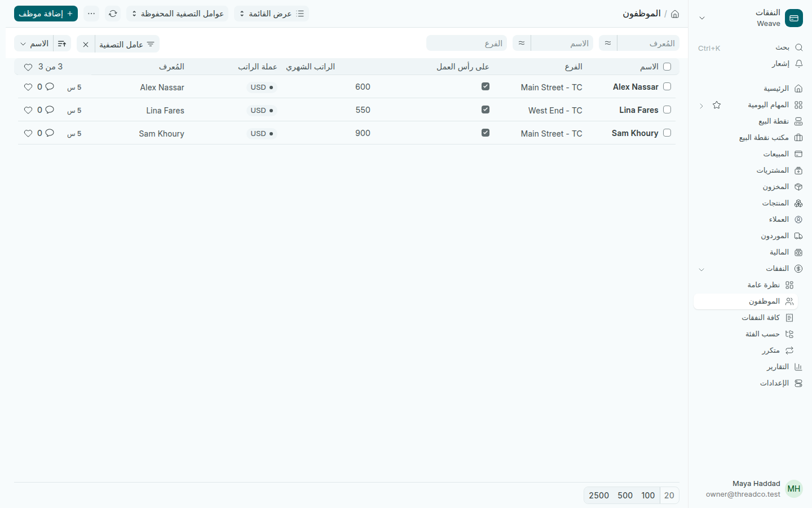Clear the filter with the X icon
812x508 pixels.
(86, 44)
